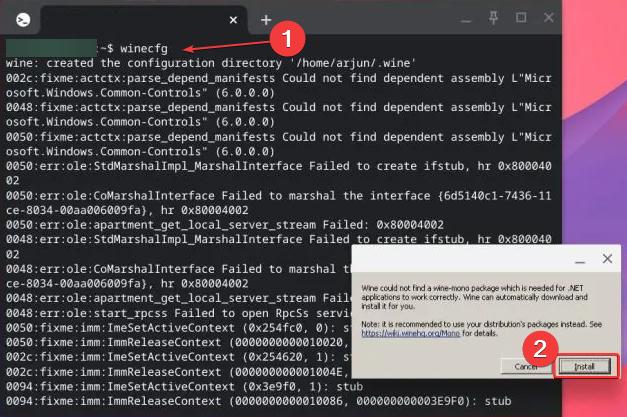
Task: Click Install in the Wine Mono dialog
Action: (x=584, y=366)
